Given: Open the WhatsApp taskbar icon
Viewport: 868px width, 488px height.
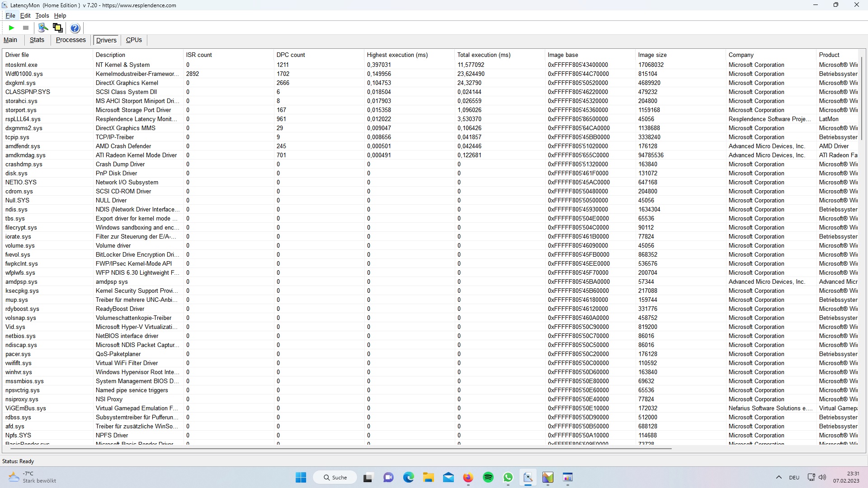Looking at the screenshot, I should click(x=508, y=478).
